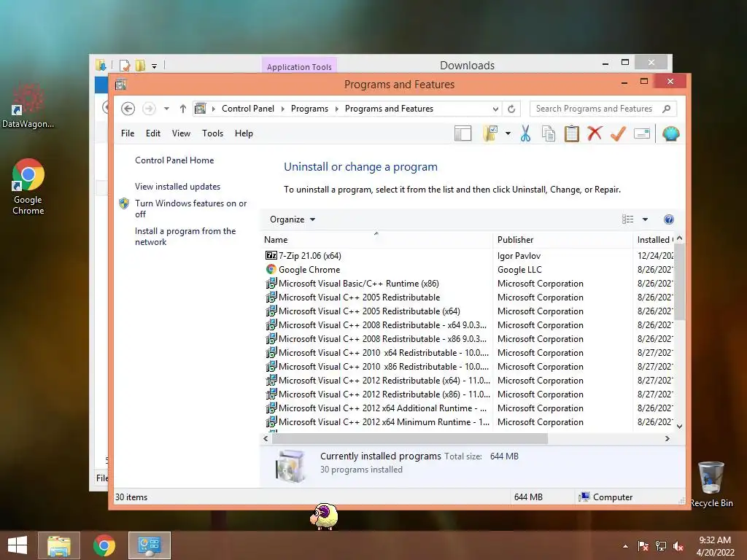This screenshot has height=560, width=747.
Task: Click the blue shell globe toolbar icon
Action: [670, 134]
